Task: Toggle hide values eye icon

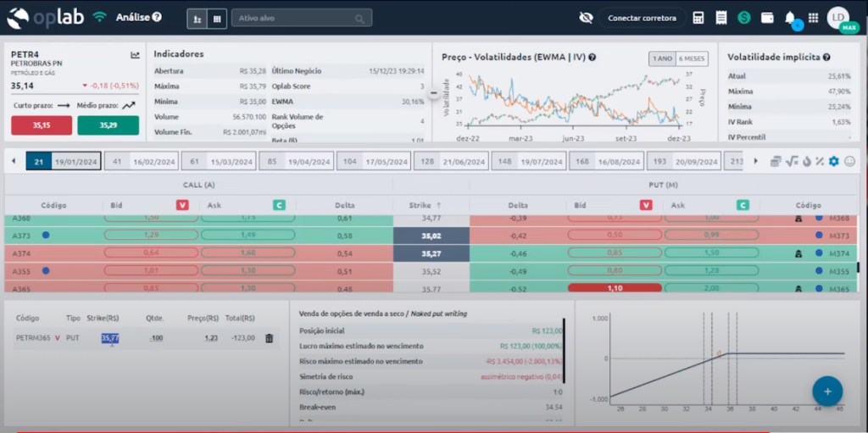Action: pos(585,18)
